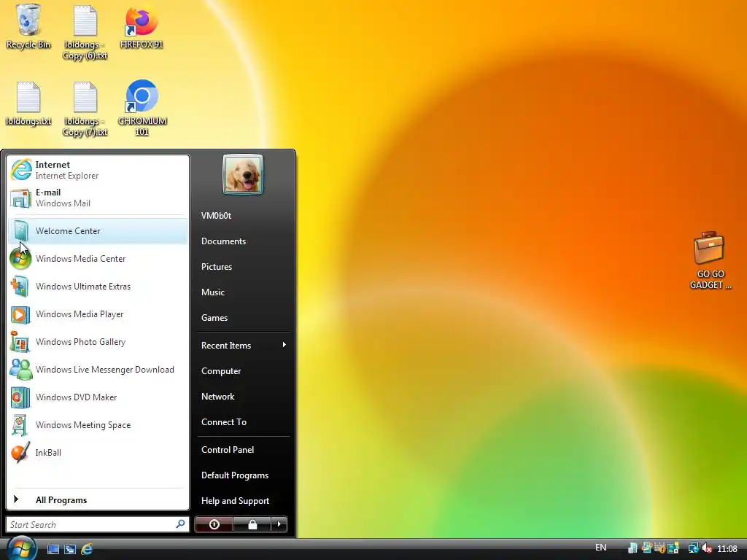Launch Windows Media Player
Screen dimensions: 747x560
pyautogui.click(x=98, y=314)
